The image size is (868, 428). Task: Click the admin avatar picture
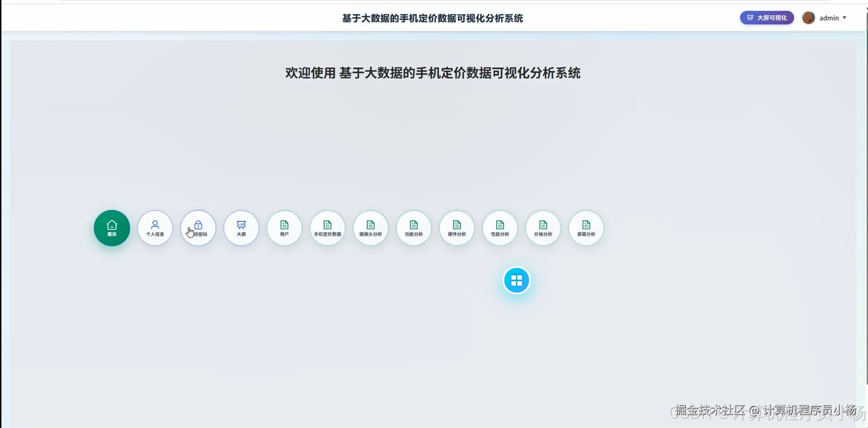pos(808,17)
